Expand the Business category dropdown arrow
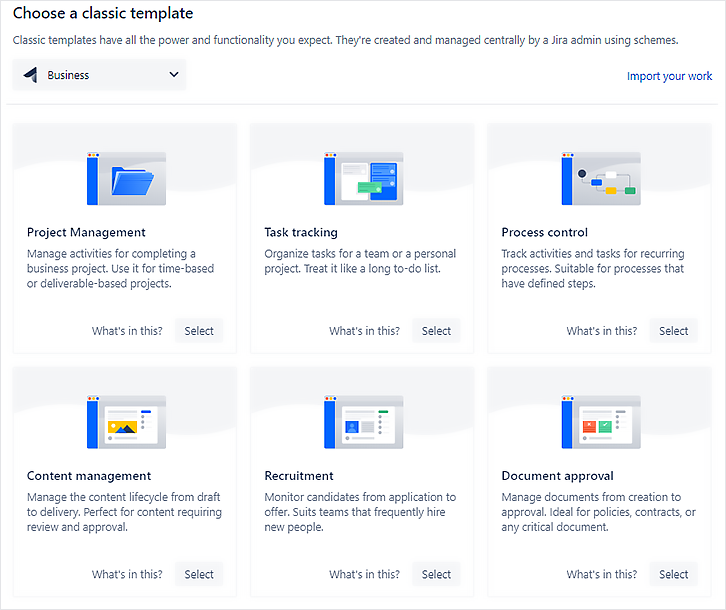The height and width of the screenshot is (610, 726). [x=174, y=75]
